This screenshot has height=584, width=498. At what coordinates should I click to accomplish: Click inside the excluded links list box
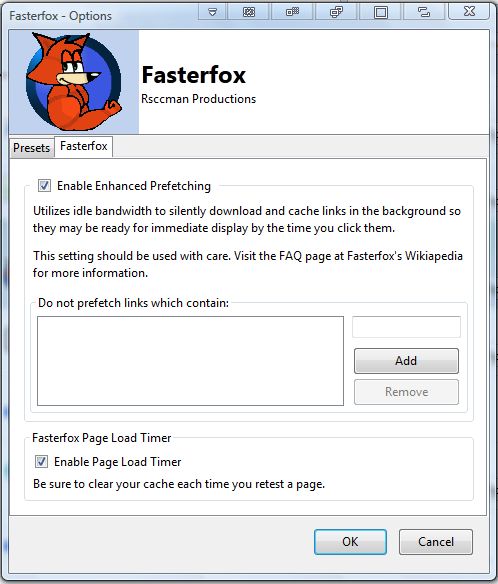point(190,361)
